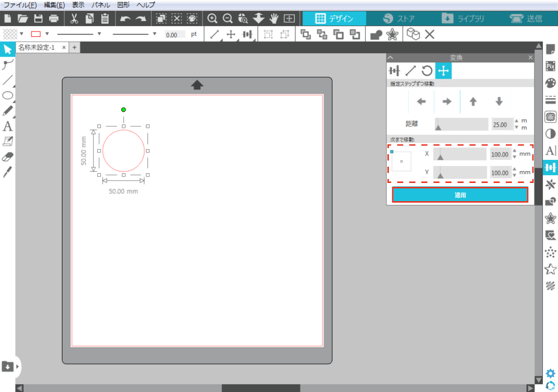Activate the Pan hand tool
Screen dimensions: 558x392
274,19
